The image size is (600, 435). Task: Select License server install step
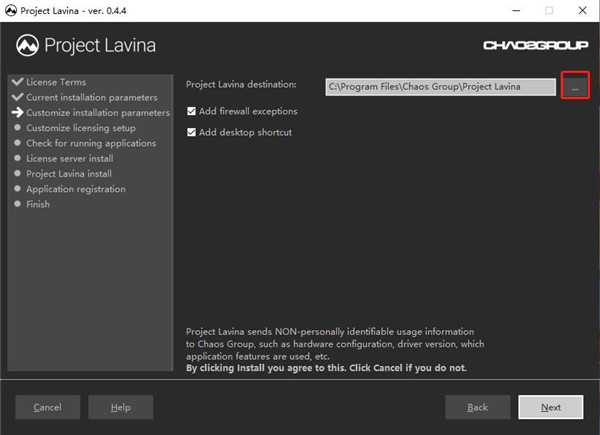[70, 158]
